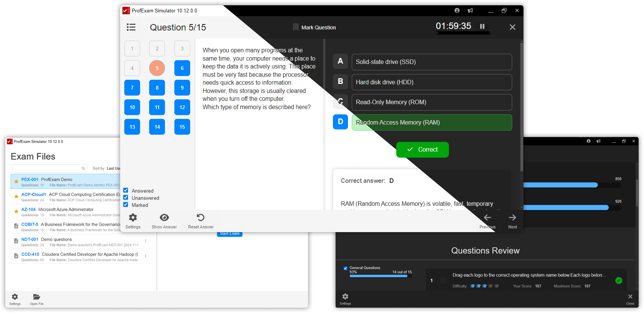Click the megaphone announcements icon in front window
The image size is (644, 313).
470,11
